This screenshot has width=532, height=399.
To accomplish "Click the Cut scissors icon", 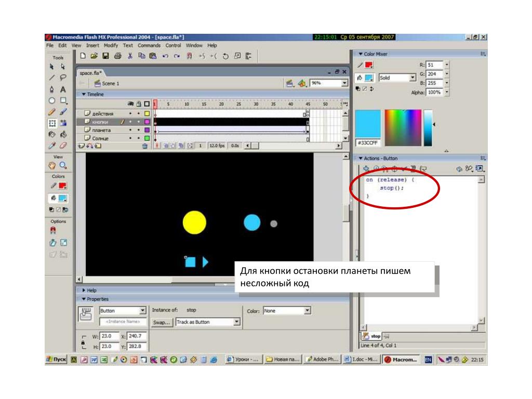I will click(130, 56).
